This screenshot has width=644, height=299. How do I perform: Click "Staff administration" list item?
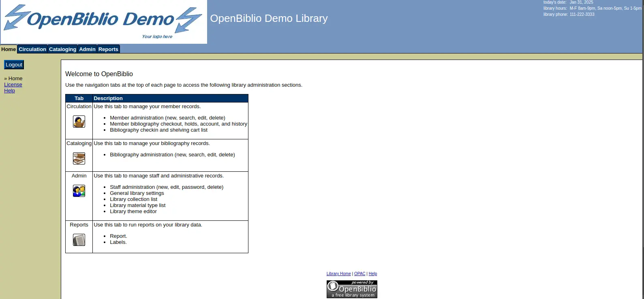tap(167, 187)
